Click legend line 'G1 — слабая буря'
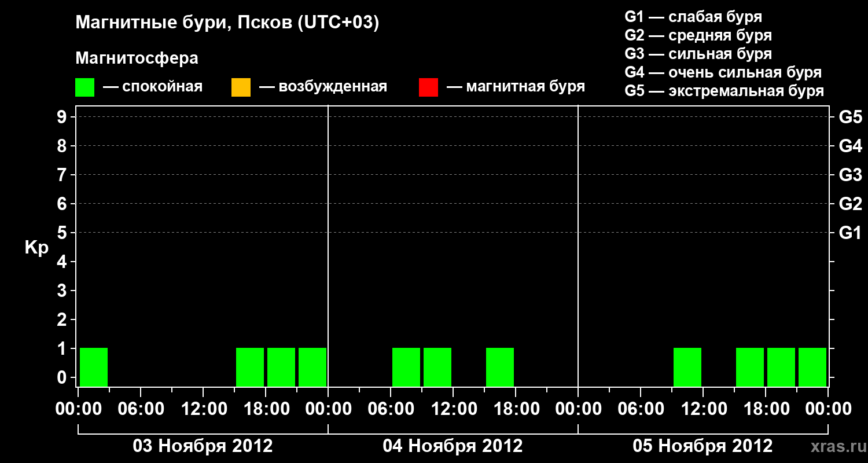This screenshot has height=463, width=868. pos(693,17)
